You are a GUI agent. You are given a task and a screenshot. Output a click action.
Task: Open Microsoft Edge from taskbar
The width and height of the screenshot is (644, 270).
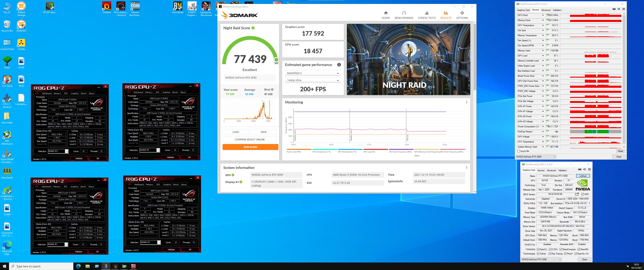pos(78,266)
